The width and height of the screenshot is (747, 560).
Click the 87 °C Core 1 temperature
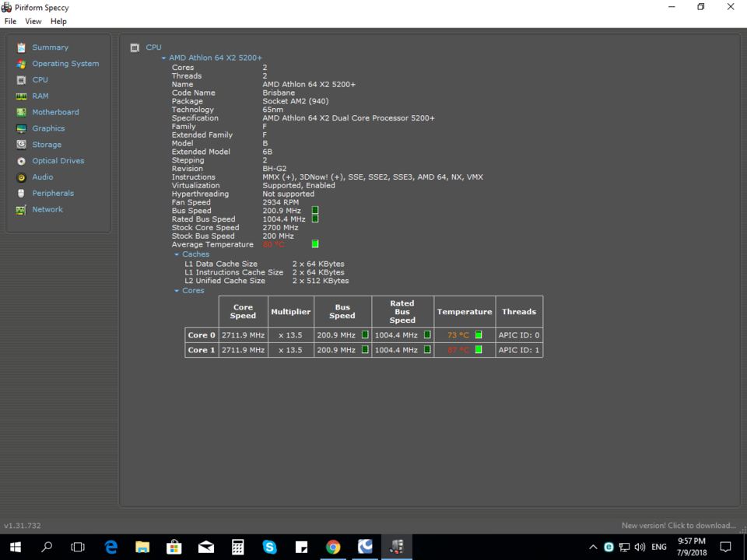click(458, 350)
